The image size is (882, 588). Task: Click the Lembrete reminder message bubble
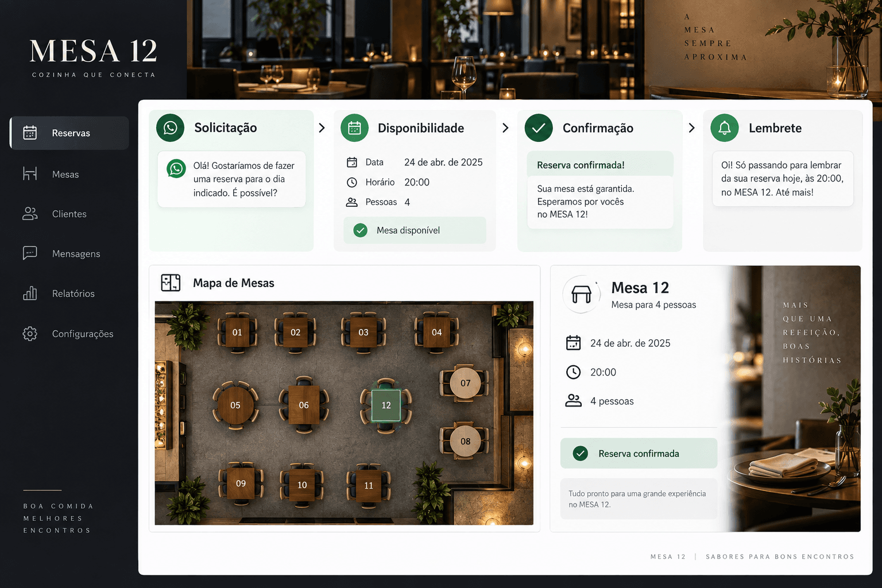pyautogui.click(x=783, y=179)
